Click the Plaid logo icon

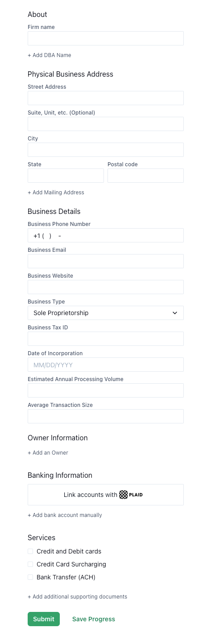[x=124, y=495]
